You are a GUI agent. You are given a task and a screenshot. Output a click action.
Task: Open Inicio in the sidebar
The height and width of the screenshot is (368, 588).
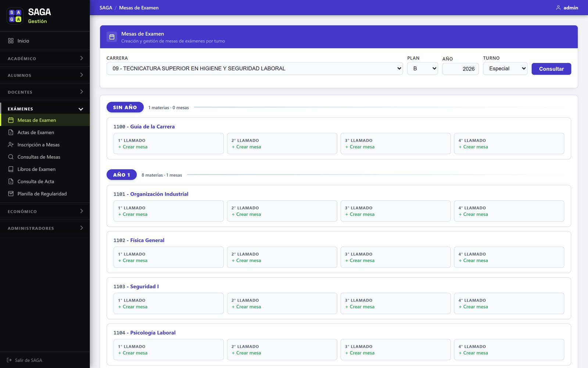[x=45, y=41]
